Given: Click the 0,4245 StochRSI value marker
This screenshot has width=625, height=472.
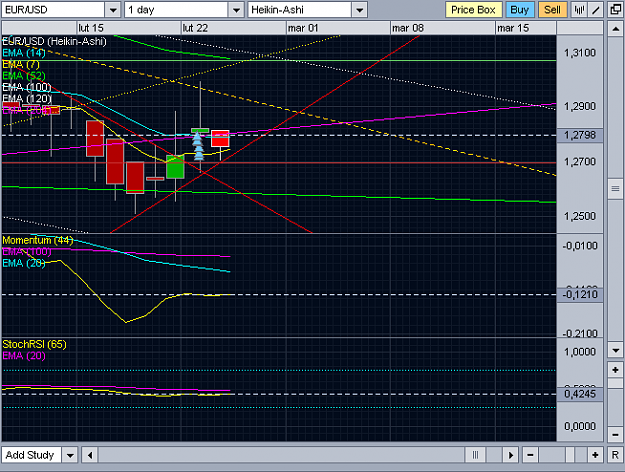Looking at the screenshot, I should click(580, 394).
